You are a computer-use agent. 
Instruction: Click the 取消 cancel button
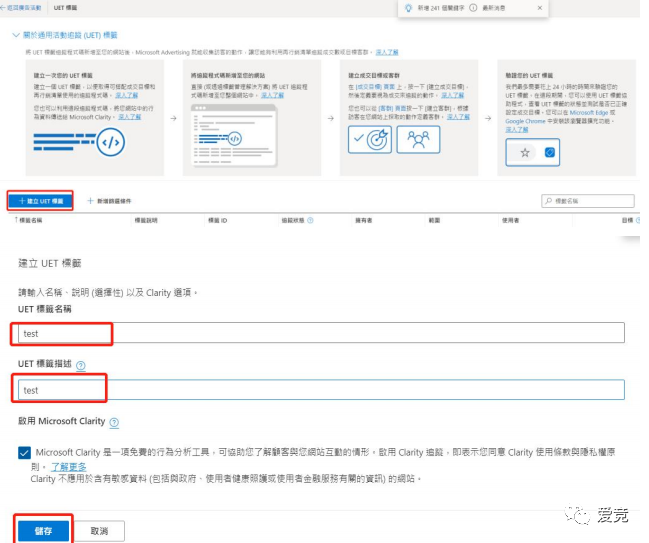point(99,531)
